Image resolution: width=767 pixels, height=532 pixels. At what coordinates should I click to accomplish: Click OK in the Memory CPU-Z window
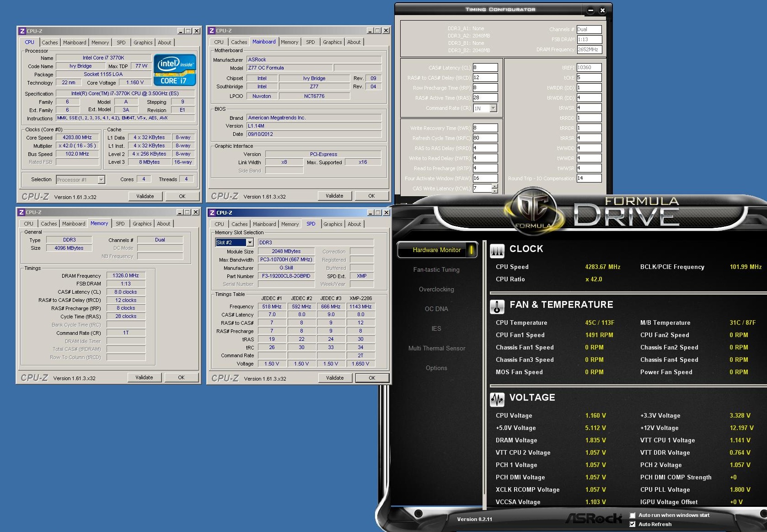(181, 377)
